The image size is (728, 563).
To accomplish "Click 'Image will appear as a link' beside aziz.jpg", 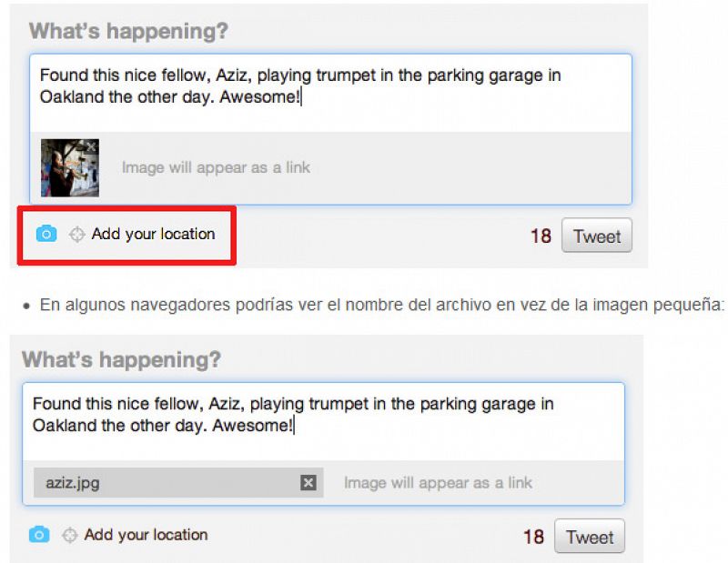I will point(438,483).
